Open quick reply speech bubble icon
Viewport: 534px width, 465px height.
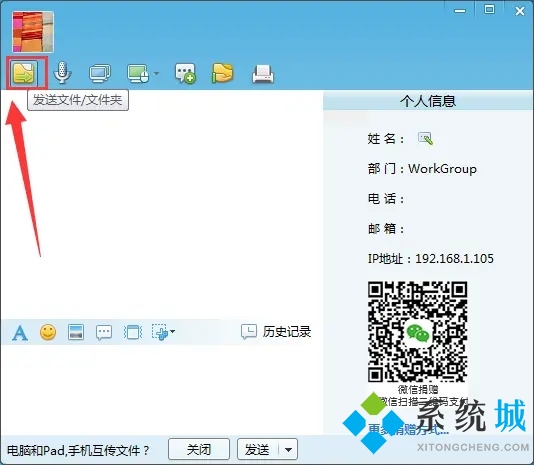point(104,333)
